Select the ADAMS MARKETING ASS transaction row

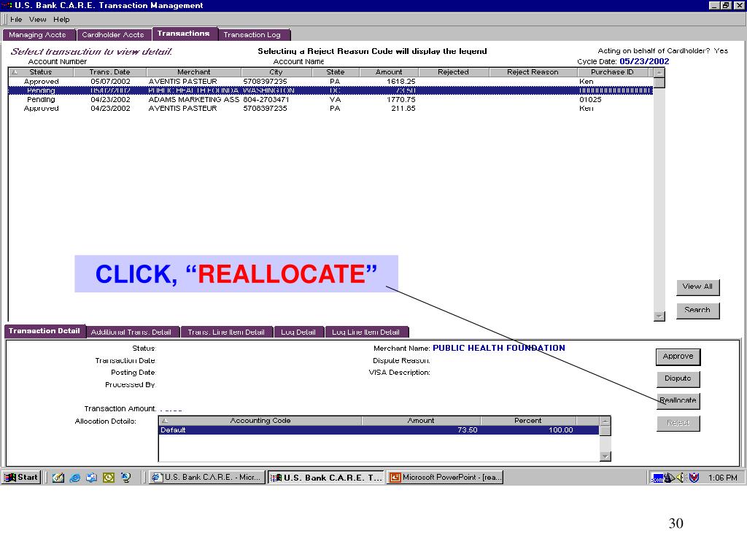(x=330, y=99)
